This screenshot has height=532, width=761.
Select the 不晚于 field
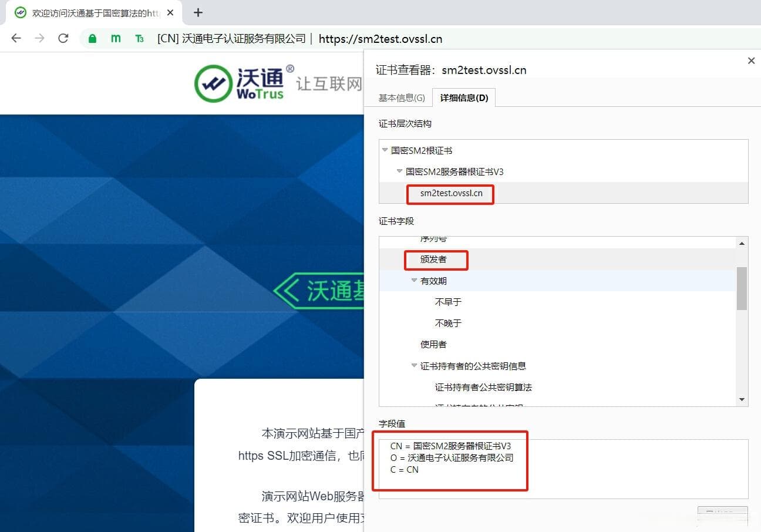(x=448, y=323)
